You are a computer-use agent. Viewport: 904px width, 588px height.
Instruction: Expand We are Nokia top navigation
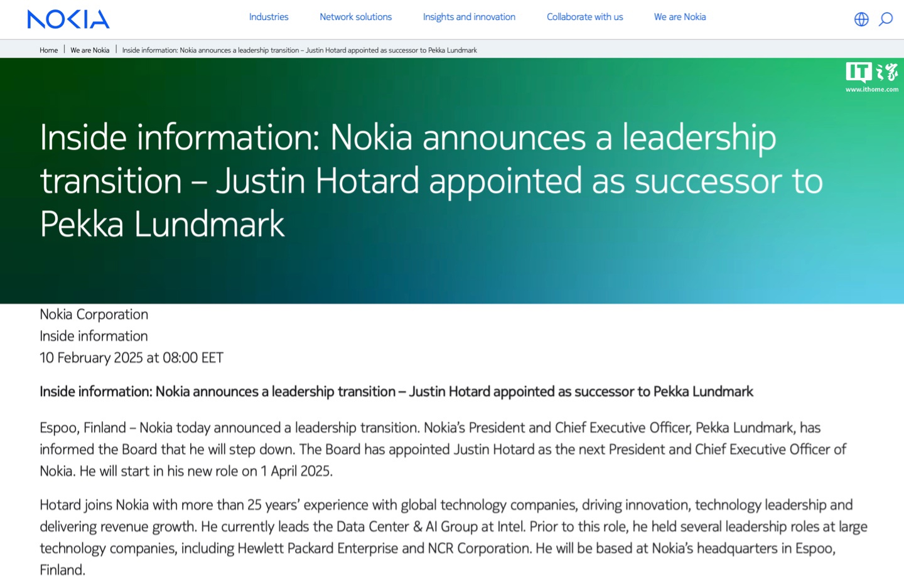(680, 17)
